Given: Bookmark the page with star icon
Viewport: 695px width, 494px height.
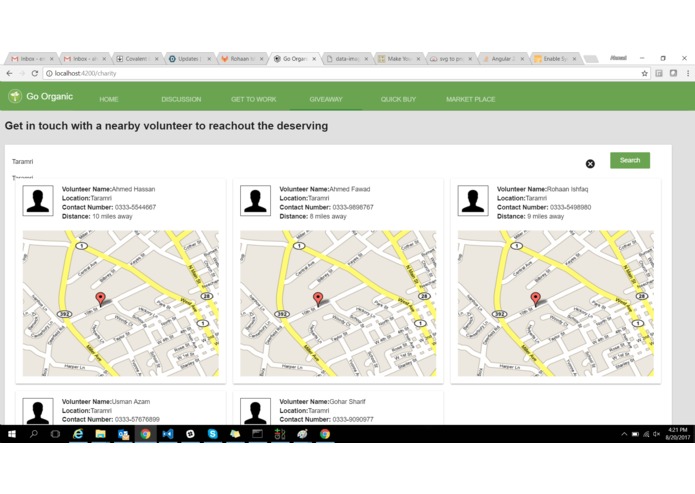Looking at the screenshot, I should click(644, 74).
